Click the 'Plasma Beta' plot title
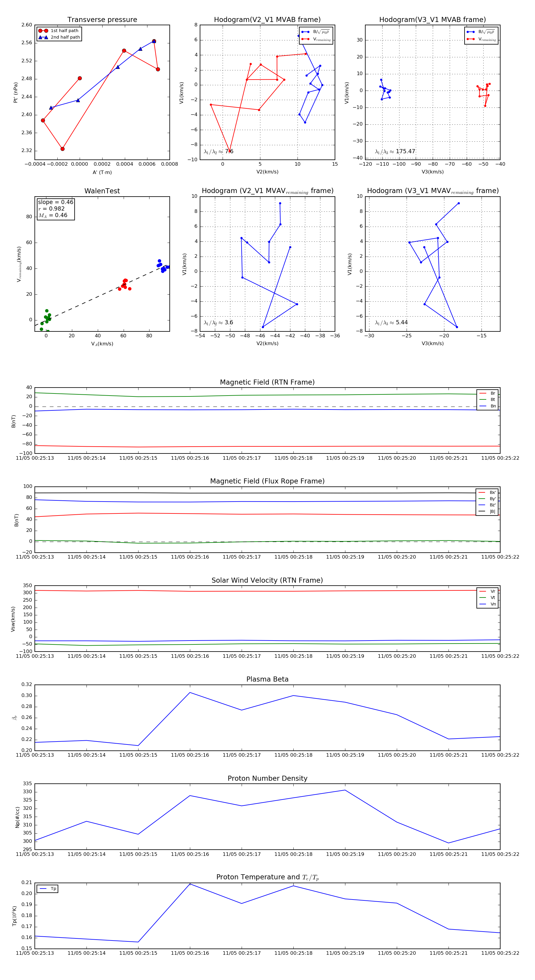 pyautogui.click(x=267, y=679)
